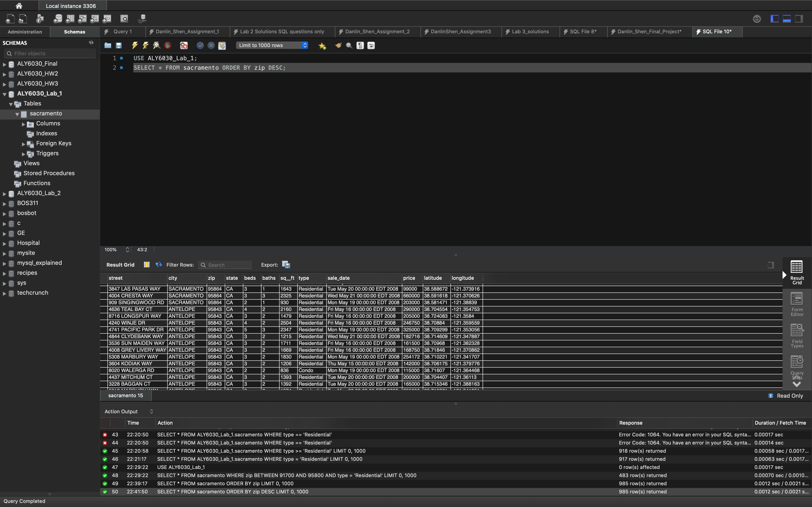The image size is (812, 507).
Task: Open the Limit to 1000 rows dropdown
Action: [272, 45]
